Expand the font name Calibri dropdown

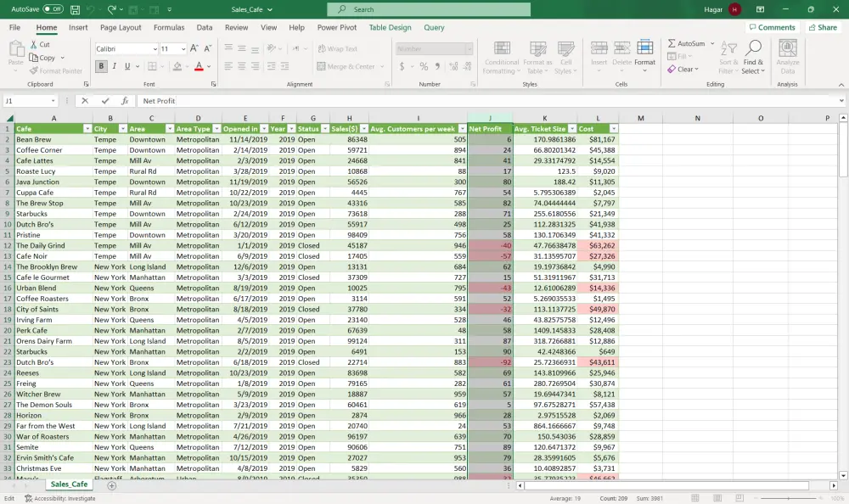click(155, 48)
